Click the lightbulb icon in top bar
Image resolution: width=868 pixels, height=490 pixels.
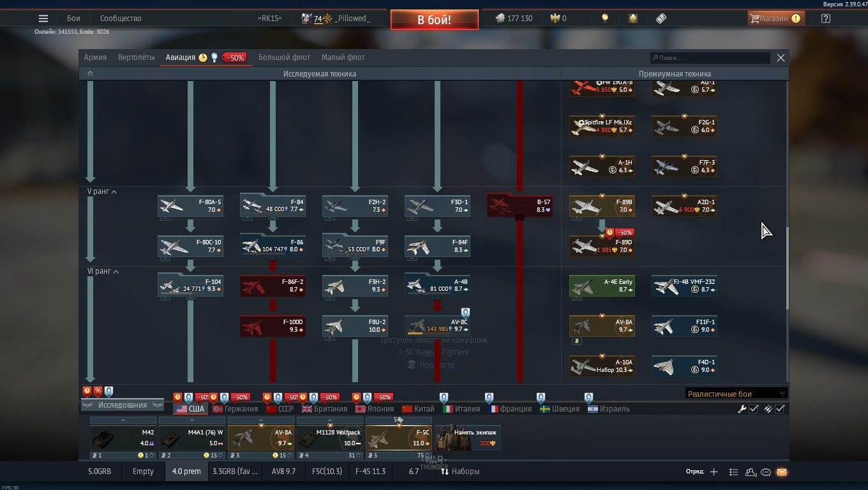tap(605, 19)
